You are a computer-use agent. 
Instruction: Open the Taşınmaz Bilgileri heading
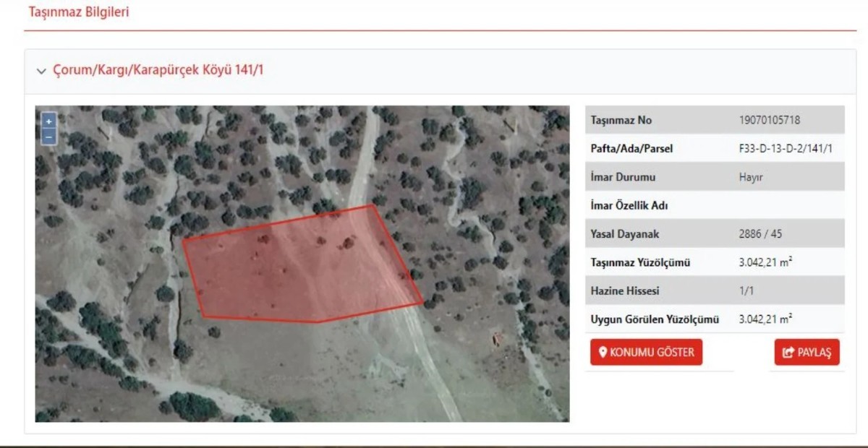pyautogui.click(x=79, y=12)
